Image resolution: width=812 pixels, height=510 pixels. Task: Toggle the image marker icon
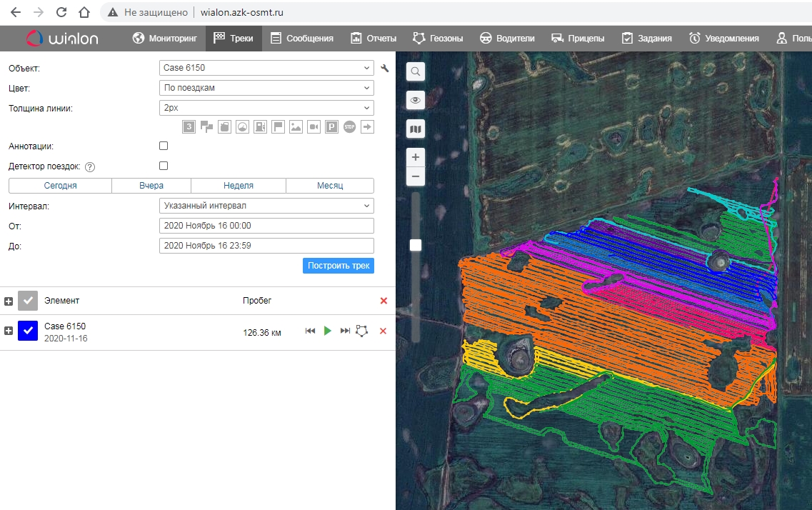[296, 127]
